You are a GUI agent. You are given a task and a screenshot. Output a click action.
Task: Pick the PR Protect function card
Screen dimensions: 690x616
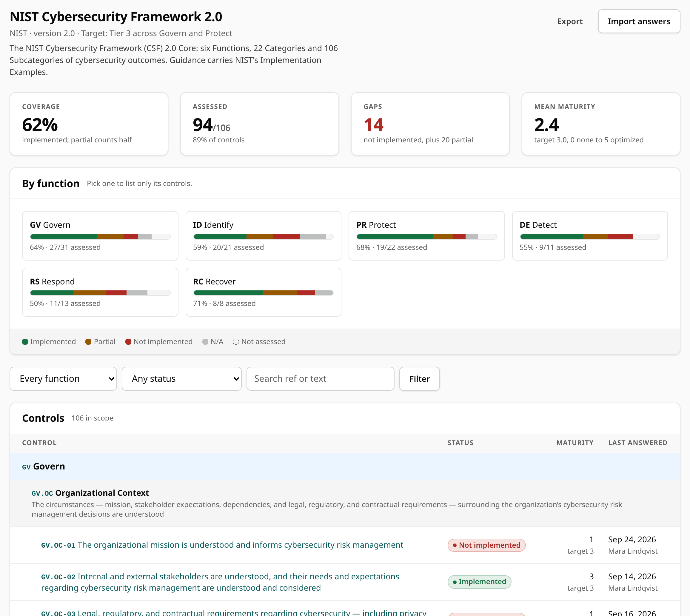point(426,235)
